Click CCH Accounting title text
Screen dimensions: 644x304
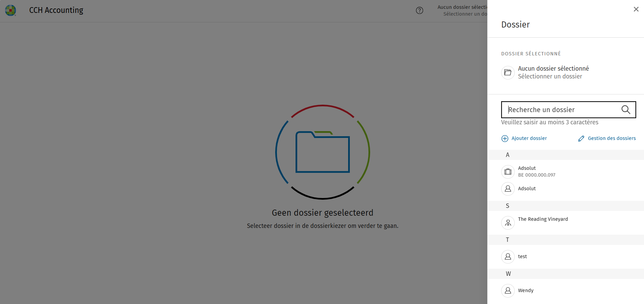pyautogui.click(x=56, y=10)
